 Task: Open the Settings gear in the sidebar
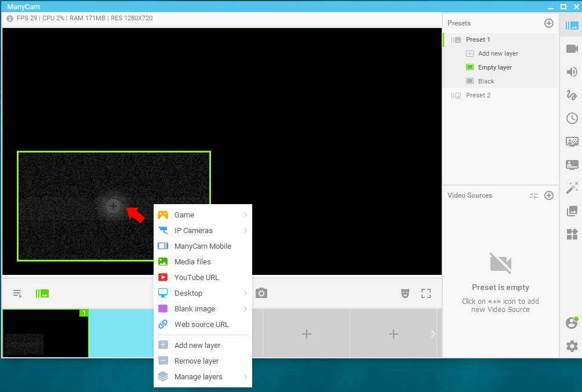pos(572,346)
